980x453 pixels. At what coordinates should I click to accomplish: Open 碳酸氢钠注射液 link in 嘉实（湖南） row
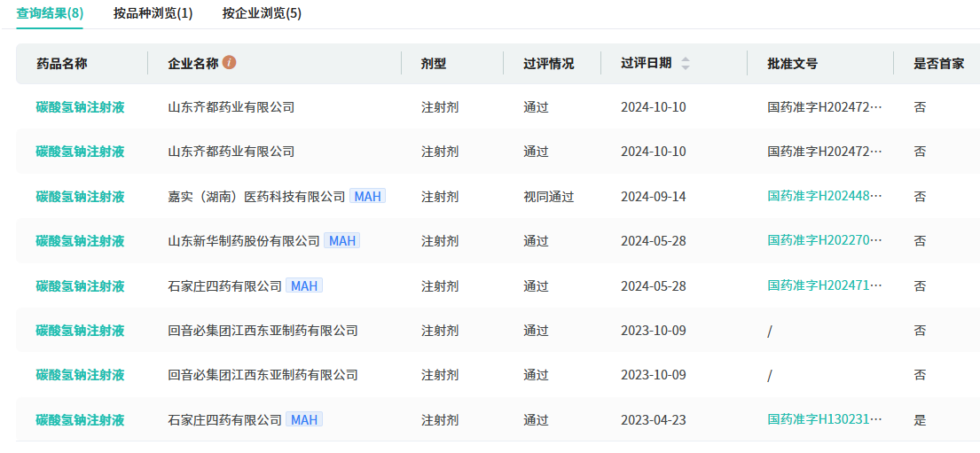coord(80,197)
